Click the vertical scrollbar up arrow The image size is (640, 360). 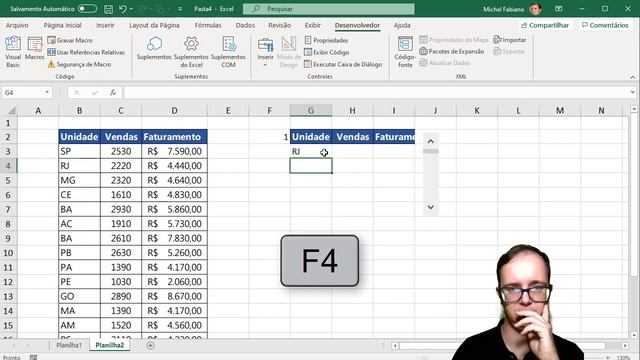pos(634,109)
